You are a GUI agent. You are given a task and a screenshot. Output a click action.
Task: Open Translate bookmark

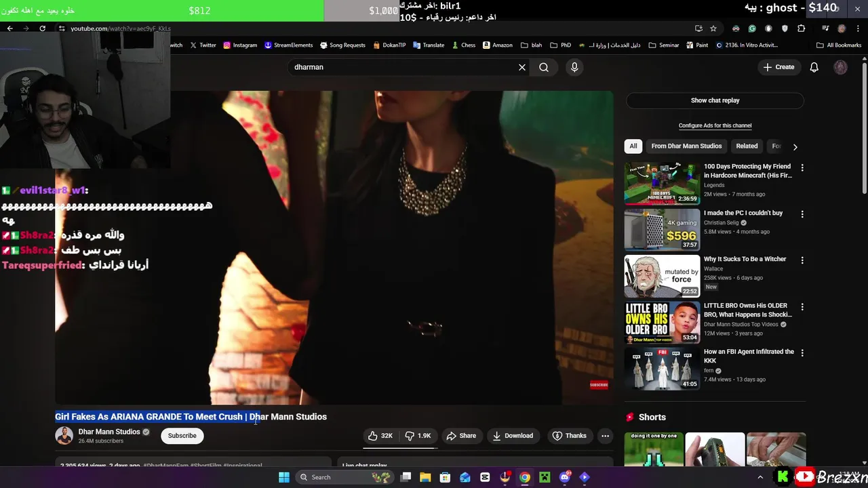click(429, 45)
